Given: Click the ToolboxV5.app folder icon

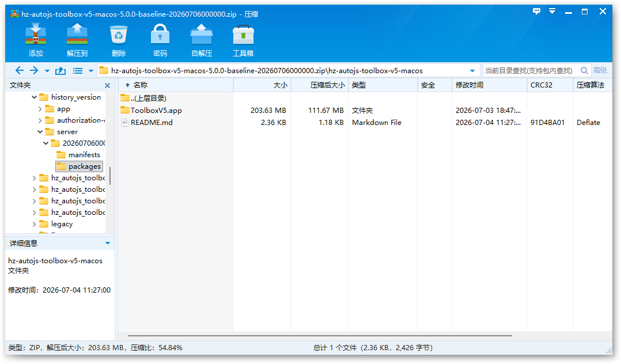Looking at the screenshot, I should [x=125, y=110].
